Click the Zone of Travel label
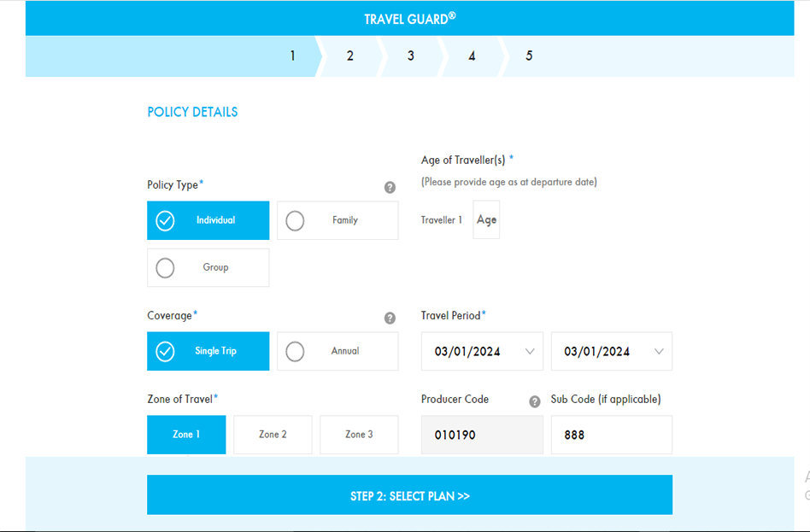The image size is (810, 532). click(179, 400)
